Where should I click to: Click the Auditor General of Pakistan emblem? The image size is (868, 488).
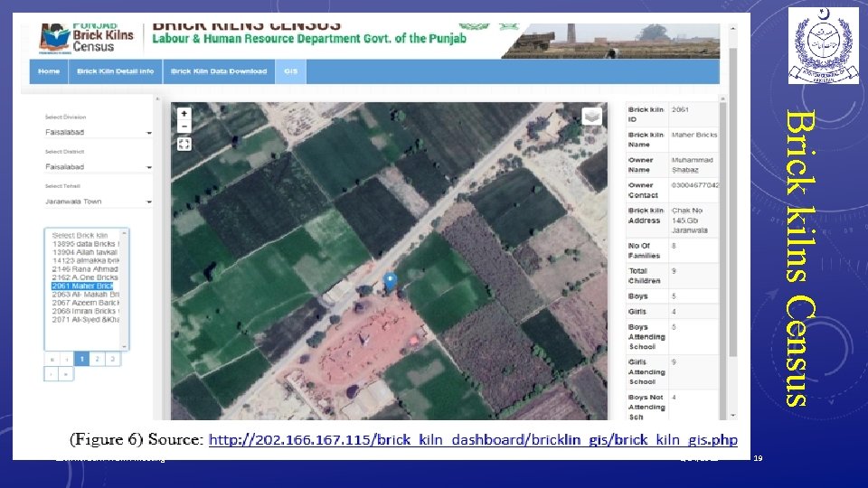click(x=823, y=46)
